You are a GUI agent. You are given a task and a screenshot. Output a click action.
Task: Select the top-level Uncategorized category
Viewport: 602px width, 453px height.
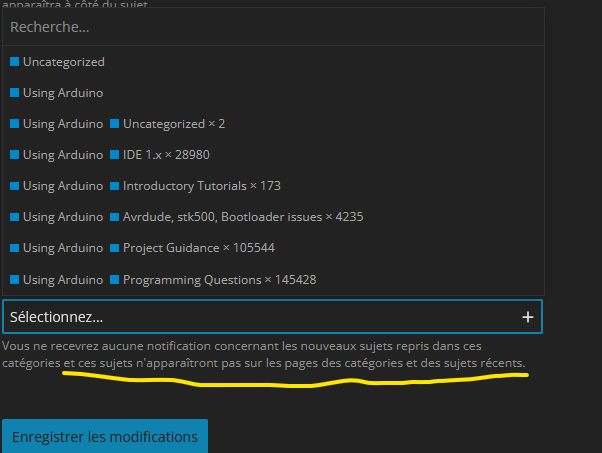point(273,61)
